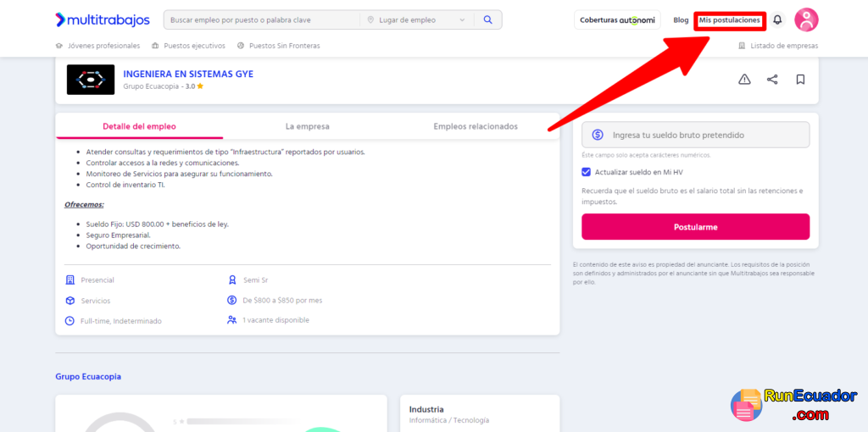Click the globe icon beside Puestos Sin Fronteras
868x432 pixels.
pyautogui.click(x=241, y=46)
